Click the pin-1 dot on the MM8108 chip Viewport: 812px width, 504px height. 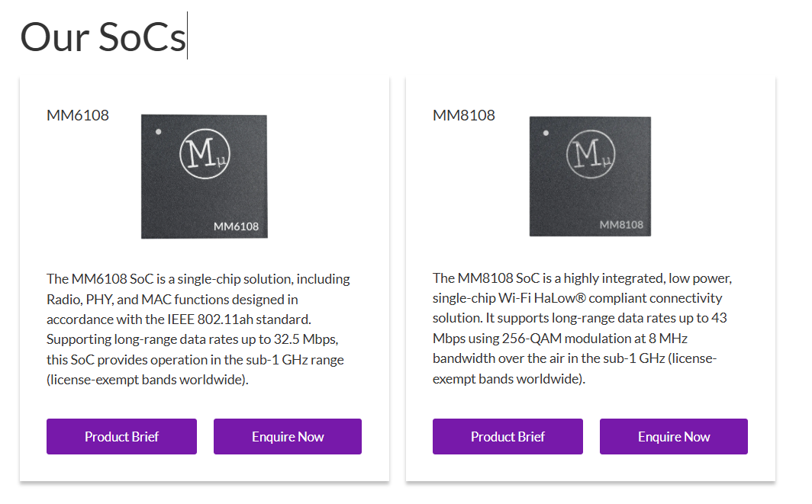(545, 133)
